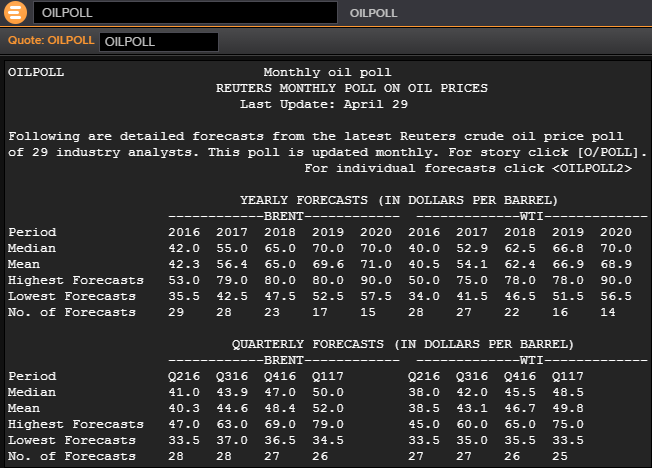
Task: Click the "Last Update: April 29" line
Action: (x=327, y=104)
